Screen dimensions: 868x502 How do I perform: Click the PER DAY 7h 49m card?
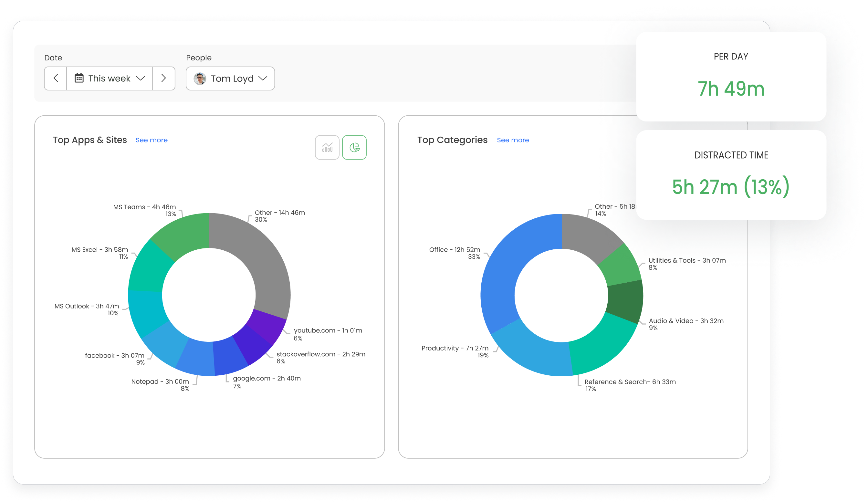click(x=731, y=77)
